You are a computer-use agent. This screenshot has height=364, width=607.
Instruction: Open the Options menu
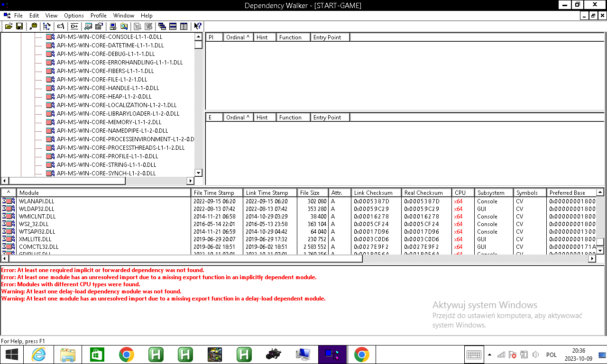tap(74, 16)
